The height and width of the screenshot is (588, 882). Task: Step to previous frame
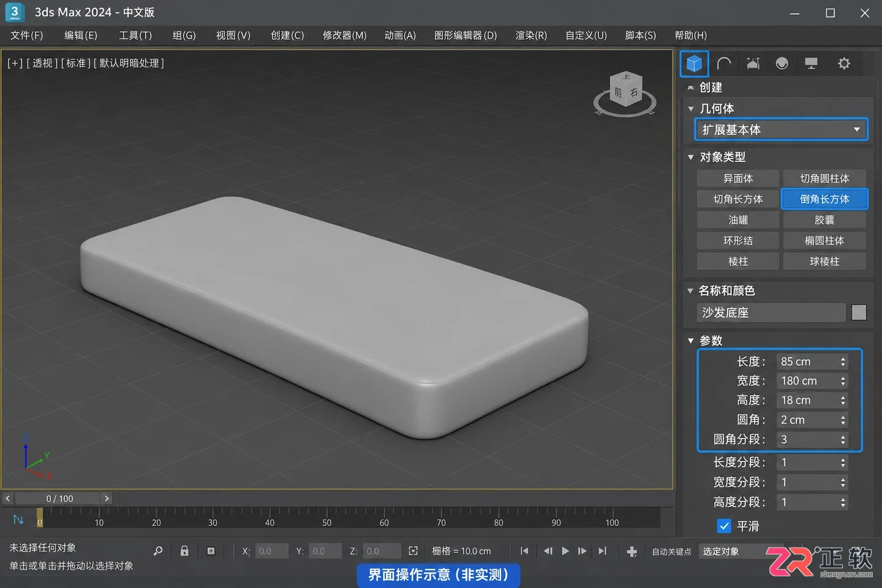pyautogui.click(x=548, y=551)
